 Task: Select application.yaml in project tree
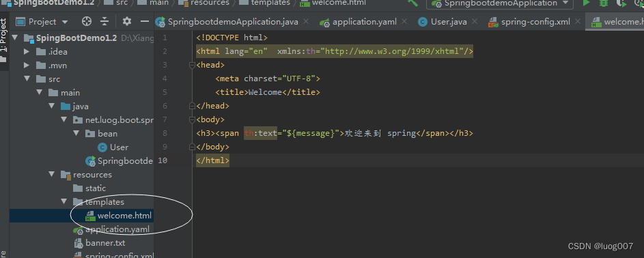(x=117, y=229)
